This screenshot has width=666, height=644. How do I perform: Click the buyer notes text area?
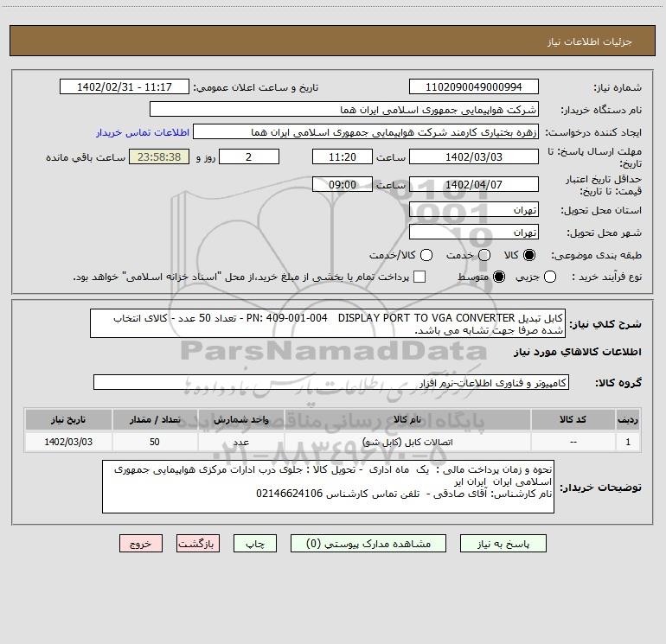tap(328, 487)
